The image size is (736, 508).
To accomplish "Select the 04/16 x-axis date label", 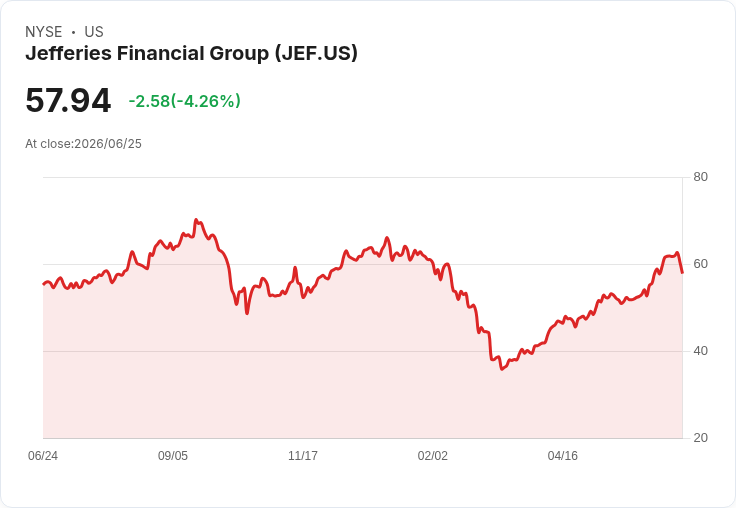I will click(563, 456).
